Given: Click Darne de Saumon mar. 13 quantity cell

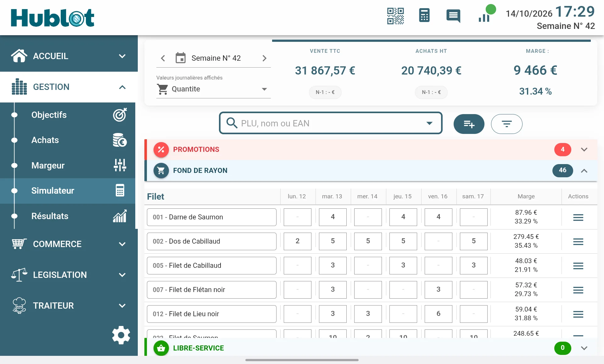Looking at the screenshot, I should 333,217.
